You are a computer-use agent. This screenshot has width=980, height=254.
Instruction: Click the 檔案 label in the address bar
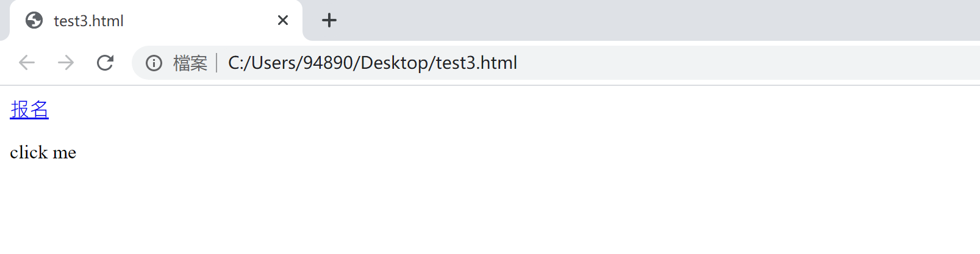pos(190,63)
